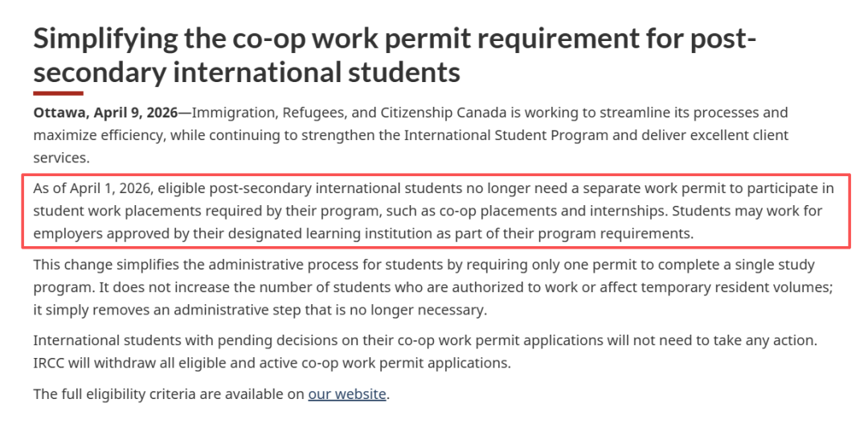This screenshot has height=428, width=868.
Task: Click "secondary international students" in the heading
Action: tap(247, 72)
